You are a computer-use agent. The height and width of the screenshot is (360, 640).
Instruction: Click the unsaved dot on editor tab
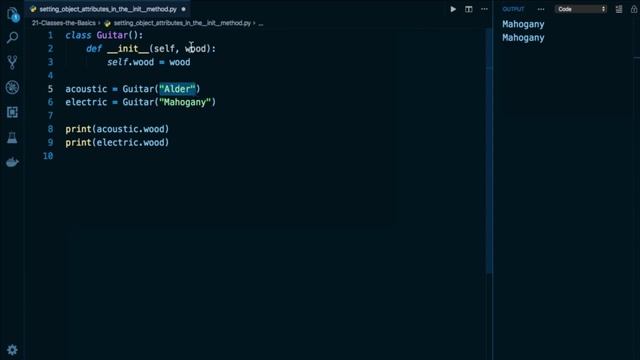point(183,9)
